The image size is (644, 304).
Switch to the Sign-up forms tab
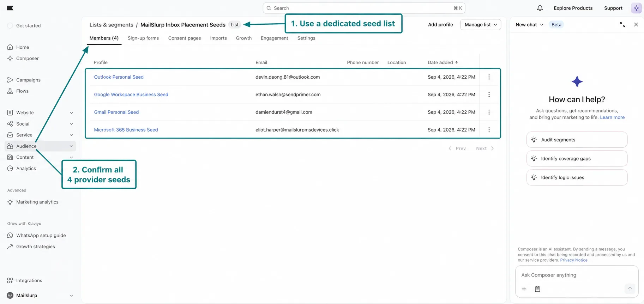point(143,38)
